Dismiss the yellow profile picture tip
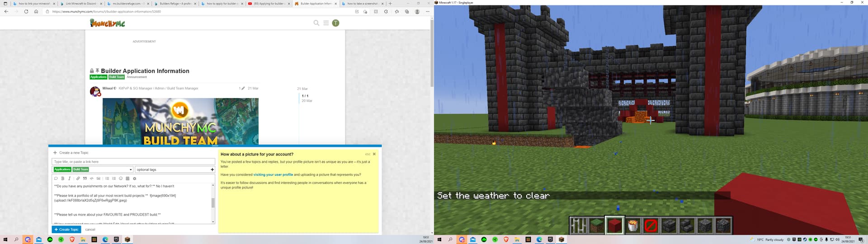This screenshot has height=244, width=868. click(374, 154)
